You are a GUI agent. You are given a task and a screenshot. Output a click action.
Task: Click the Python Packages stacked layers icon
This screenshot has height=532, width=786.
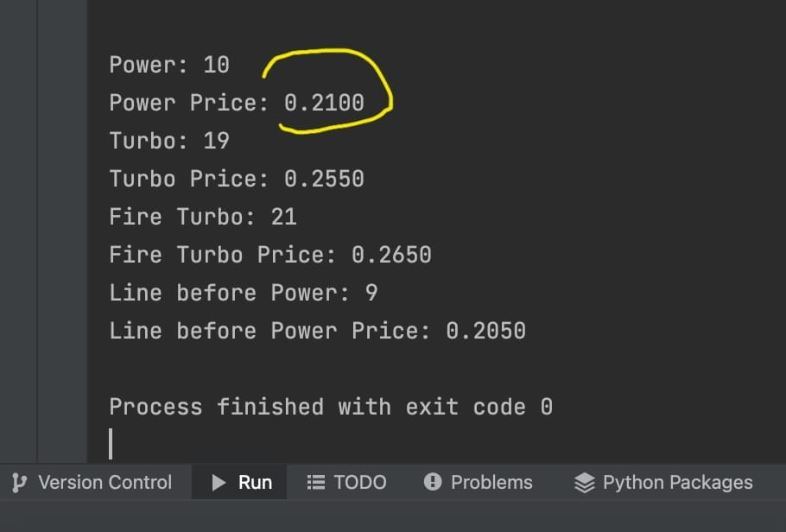(585, 483)
